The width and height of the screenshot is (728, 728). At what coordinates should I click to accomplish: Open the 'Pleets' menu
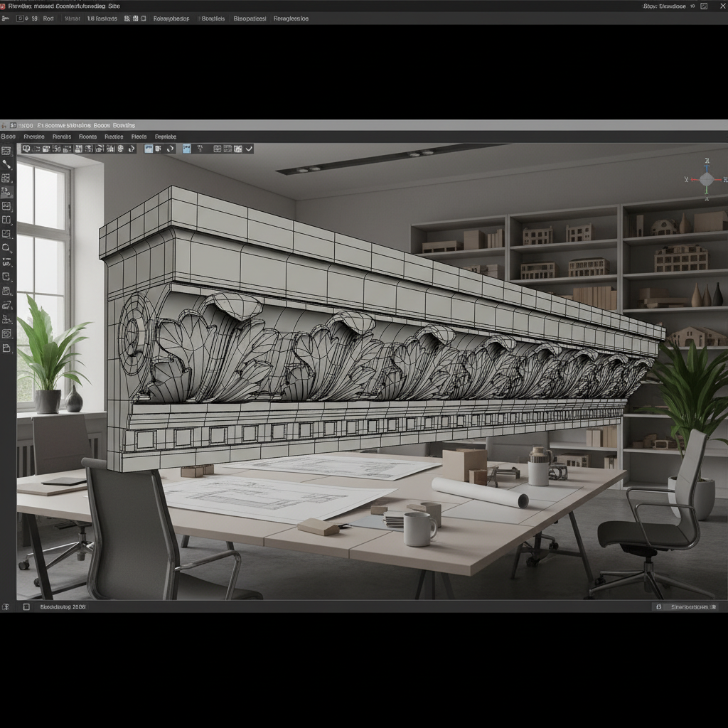coord(139,136)
